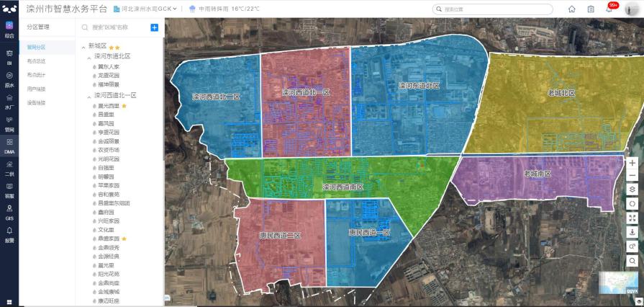Open the notification bell with 99+ badge
Viewport: 644px width, 307px height.
click(609, 9)
